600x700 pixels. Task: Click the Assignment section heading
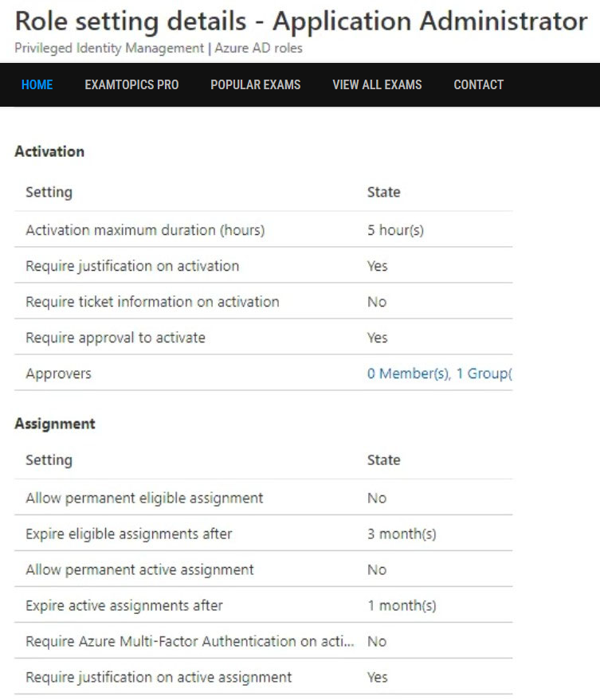point(55,423)
